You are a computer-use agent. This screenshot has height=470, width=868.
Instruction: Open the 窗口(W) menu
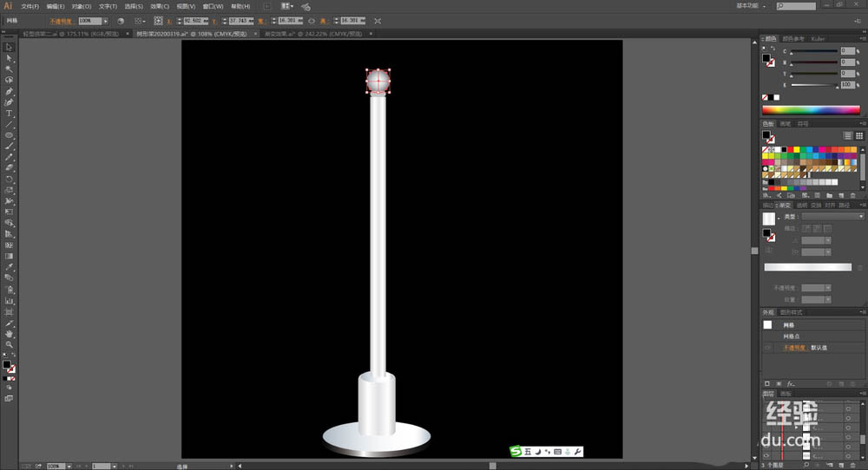coord(213,7)
